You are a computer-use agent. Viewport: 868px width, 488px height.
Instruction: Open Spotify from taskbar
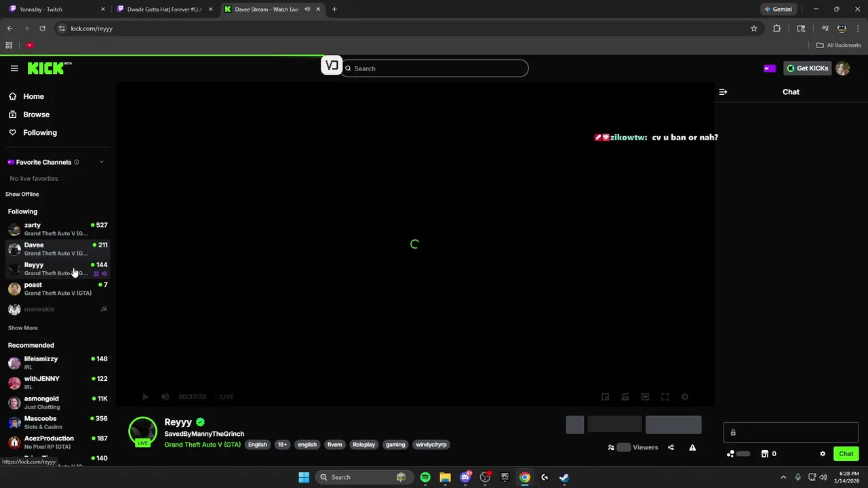[x=425, y=477]
